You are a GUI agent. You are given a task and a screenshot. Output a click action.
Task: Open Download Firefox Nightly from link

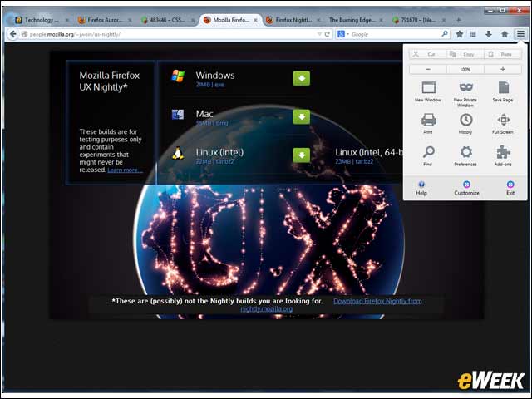coord(377,301)
